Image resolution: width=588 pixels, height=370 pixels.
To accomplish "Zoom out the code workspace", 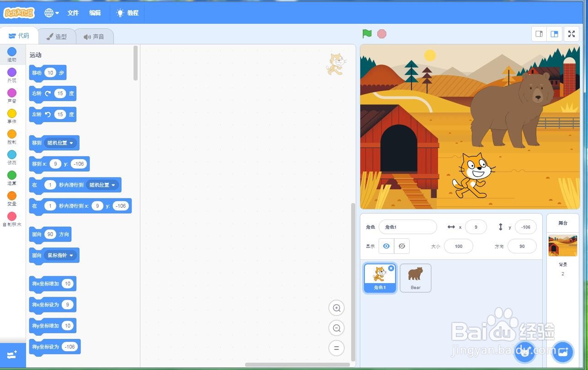I will click(x=337, y=328).
